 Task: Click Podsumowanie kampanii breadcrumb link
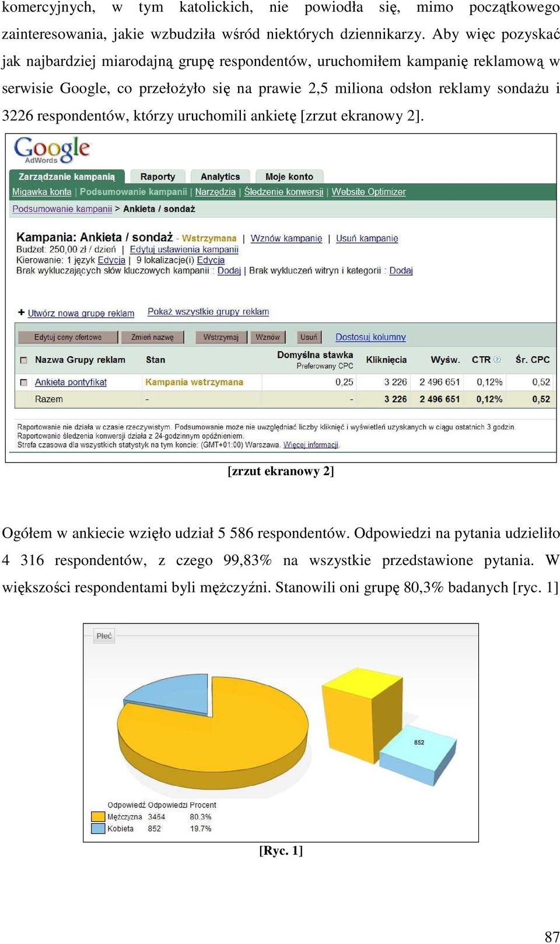pos(62,208)
